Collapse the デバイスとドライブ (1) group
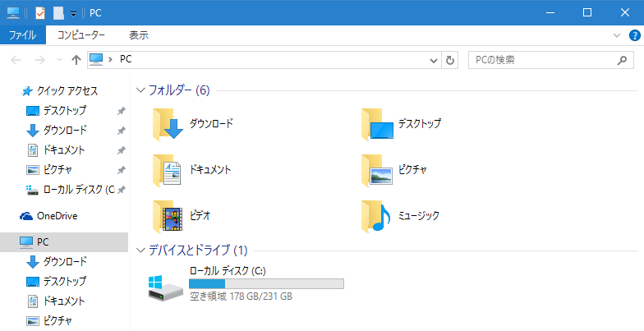The width and height of the screenshot is (644, 331). click(x=140, y=250)
